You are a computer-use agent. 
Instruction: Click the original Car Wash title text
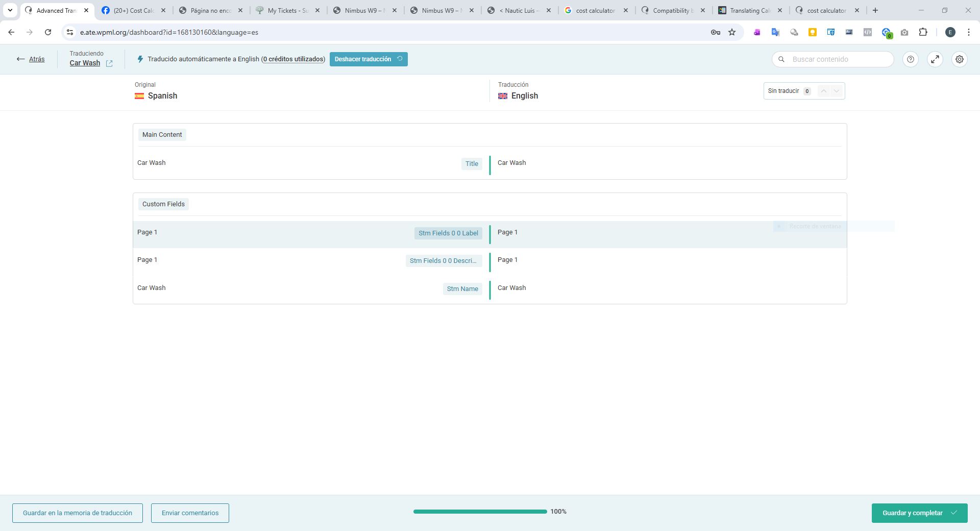coord(151,163)
